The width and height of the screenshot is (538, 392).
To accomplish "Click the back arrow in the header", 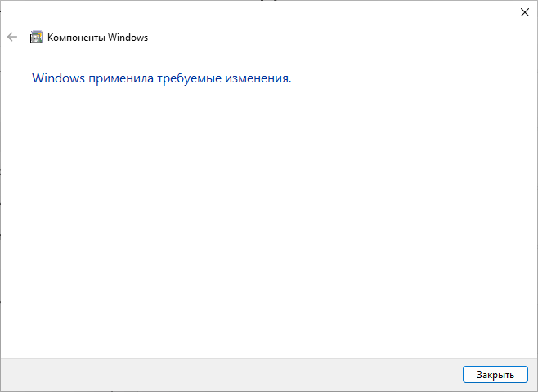I will click(12, 37).
